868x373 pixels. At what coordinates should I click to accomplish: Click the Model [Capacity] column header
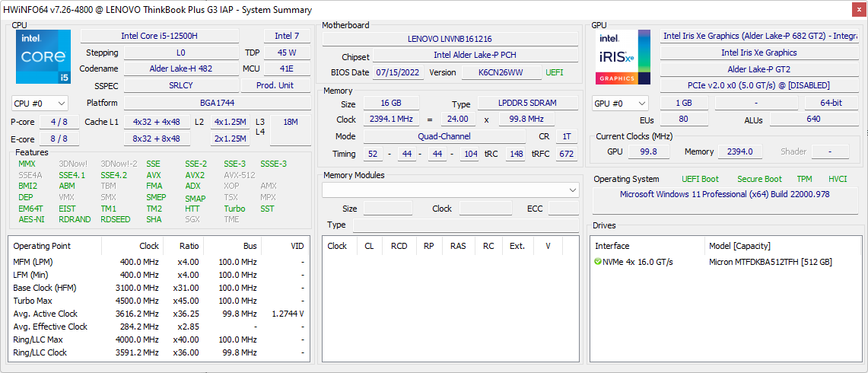pos(739,246)
